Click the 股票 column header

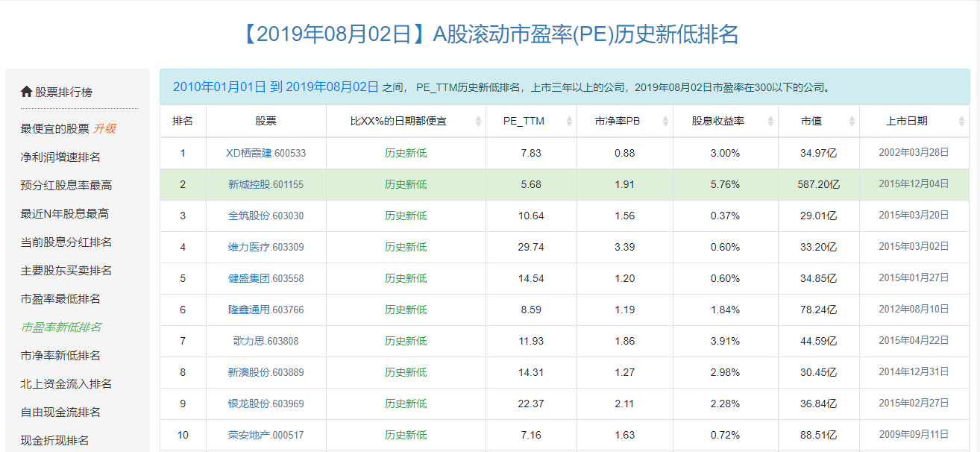tap(266, 121)
